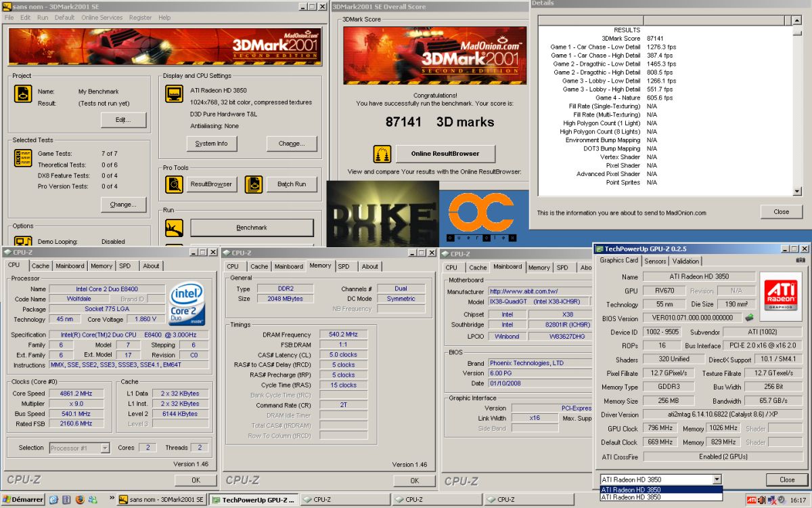
Task: Click the icon left of Online ResultBrowser button
Action: pos(382,154)
